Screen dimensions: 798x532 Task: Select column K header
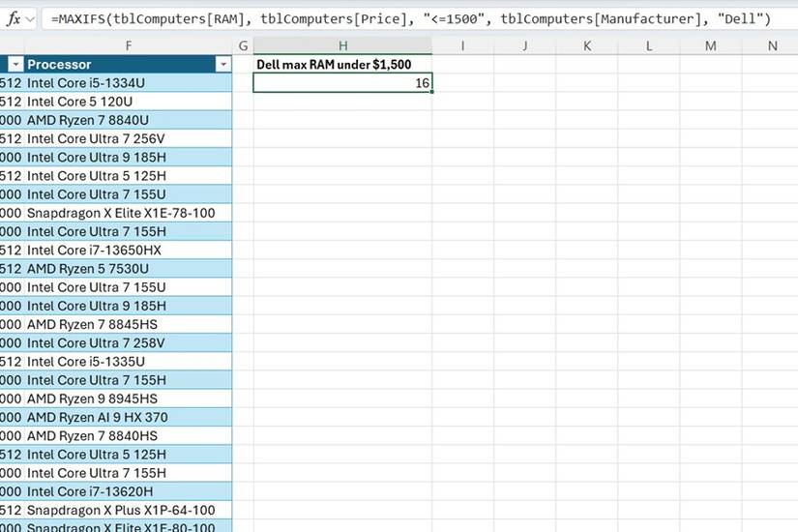(587, 45)
